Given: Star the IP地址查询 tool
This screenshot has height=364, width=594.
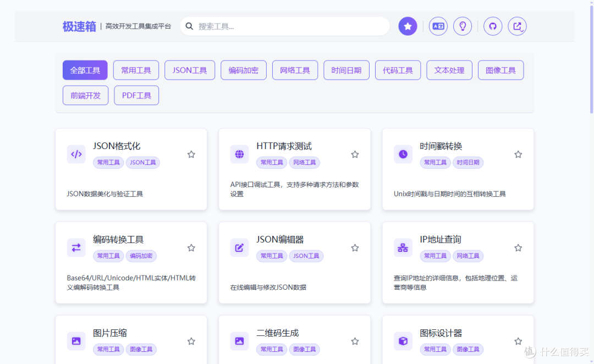Looking at the screenshot, I should [518, 248].
